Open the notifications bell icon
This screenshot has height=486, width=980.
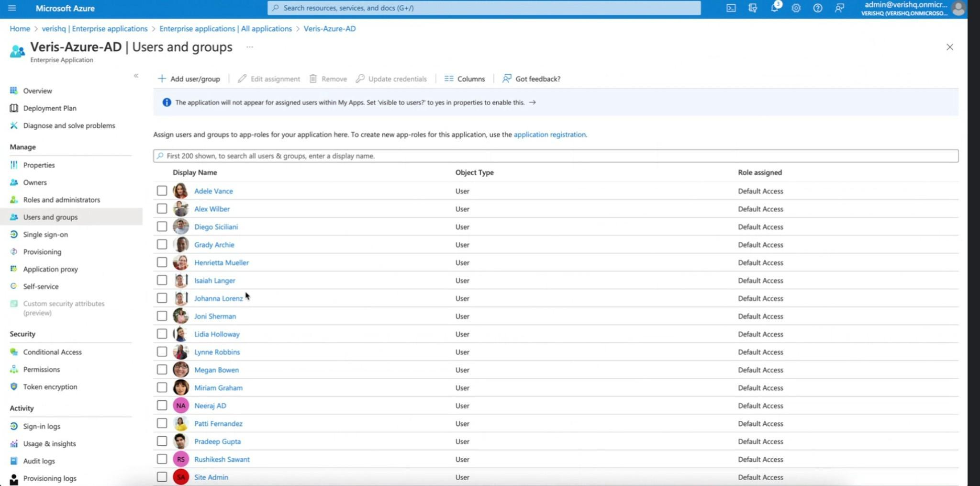click(x=774, y=8)
